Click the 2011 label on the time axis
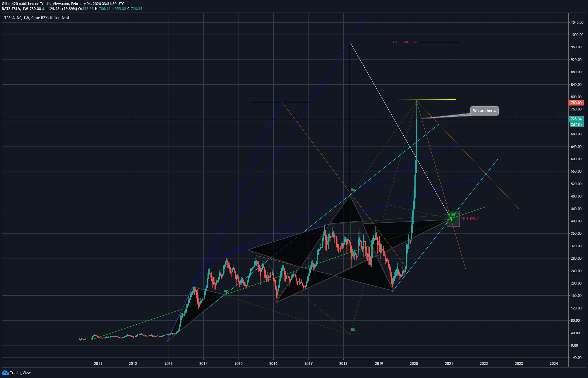 (98, 364)
